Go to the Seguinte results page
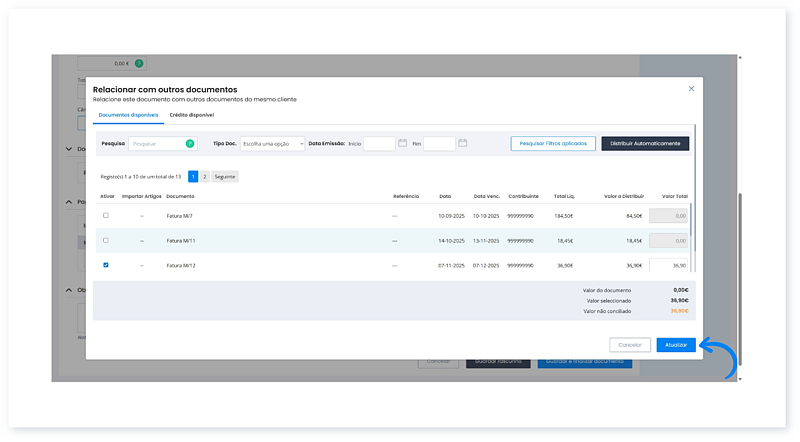Image resolution: width=800 pixels, height=442 pixels. 225,176
